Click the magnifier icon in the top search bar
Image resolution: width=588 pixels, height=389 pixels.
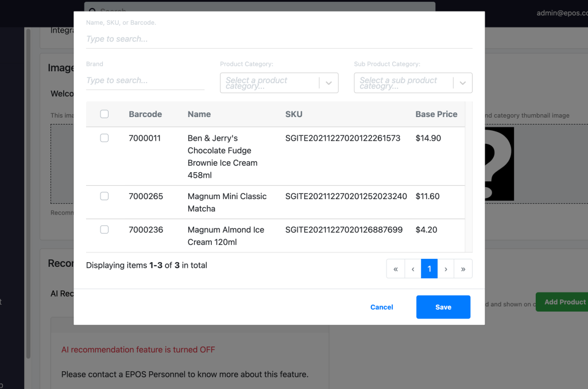[92, 11]
